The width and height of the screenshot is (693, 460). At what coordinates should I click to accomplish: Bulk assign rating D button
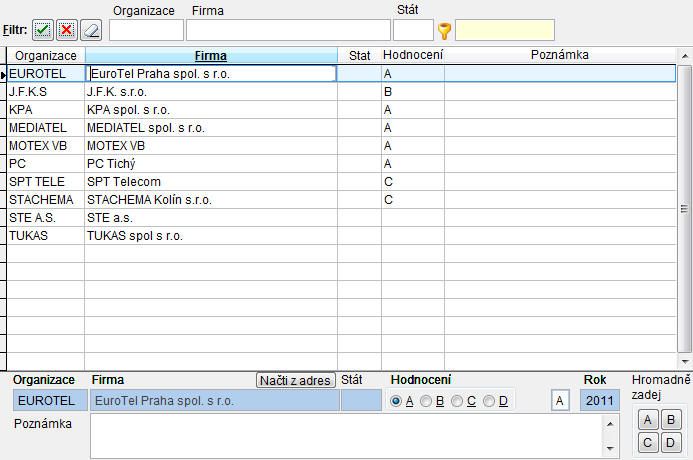(x=671, y=442)
